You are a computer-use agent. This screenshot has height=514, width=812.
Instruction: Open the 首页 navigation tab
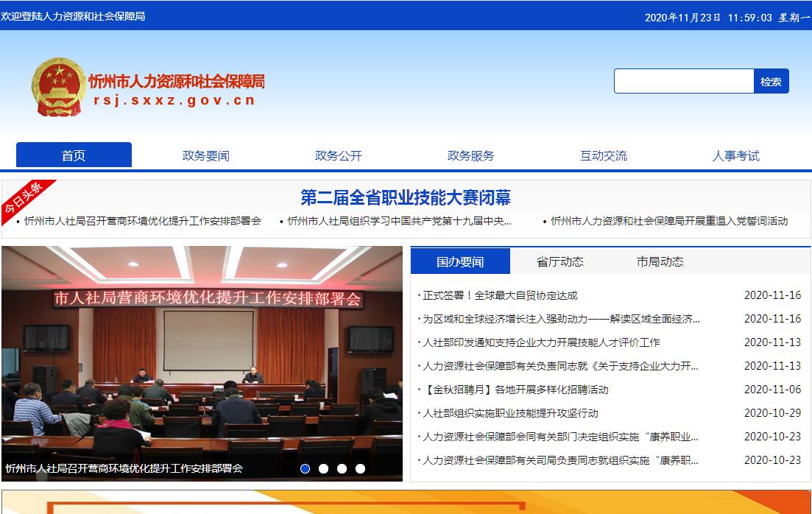pyautogui.click(x=74, y=155)
